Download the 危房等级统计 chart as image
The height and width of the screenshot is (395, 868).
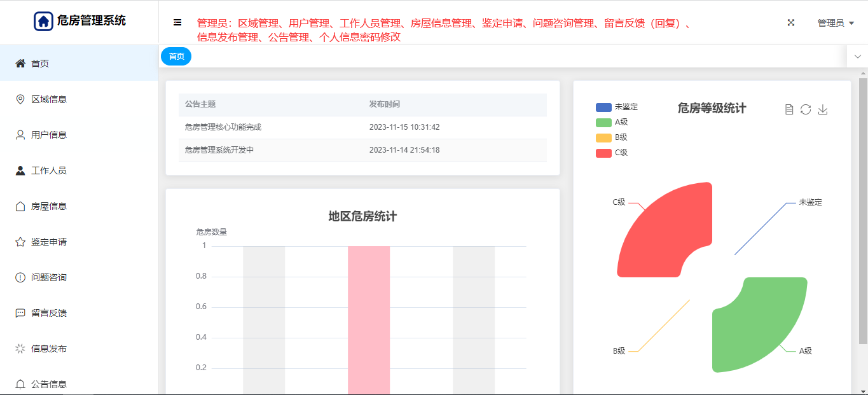(x=823, y=109)
